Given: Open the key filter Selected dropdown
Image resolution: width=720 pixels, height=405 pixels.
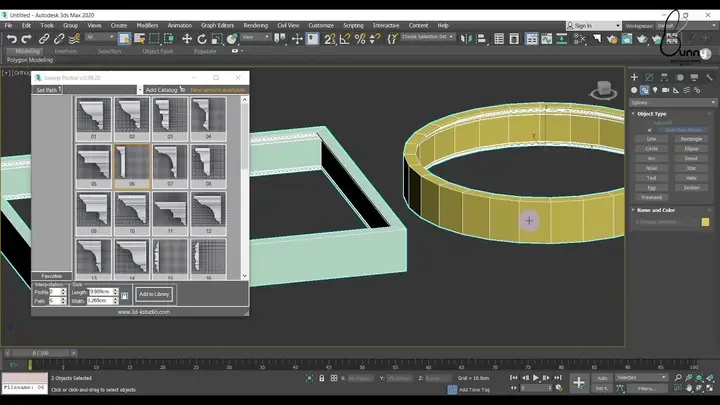Looking at the screenshot, I should 641,377.
